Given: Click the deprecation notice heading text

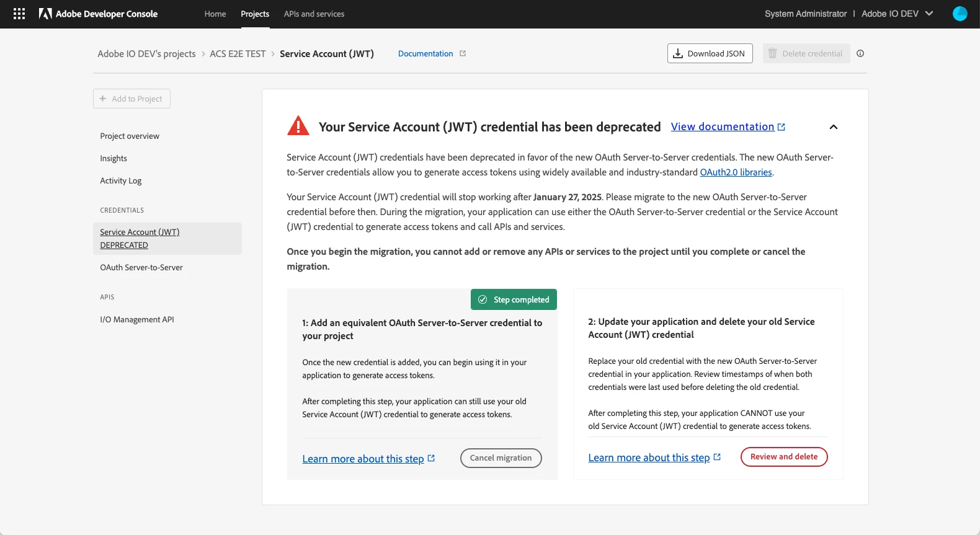Looking at the screenshot, I should click(489, 127).
